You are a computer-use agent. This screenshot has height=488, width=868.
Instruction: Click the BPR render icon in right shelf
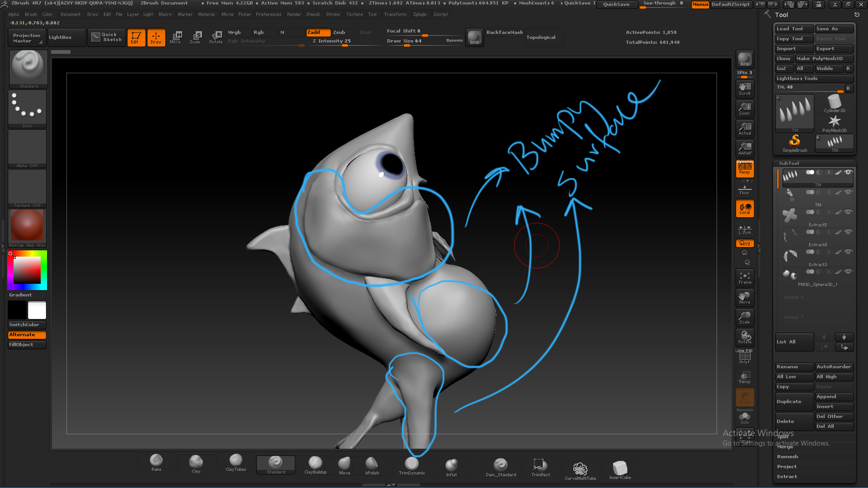pos(745,59)
